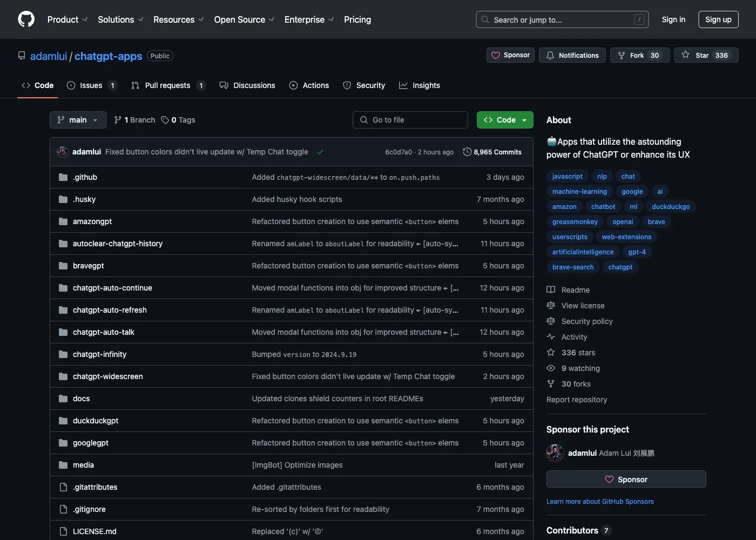Open the Product dropdown menu
The image size is (756, 540).
point(67,19)
